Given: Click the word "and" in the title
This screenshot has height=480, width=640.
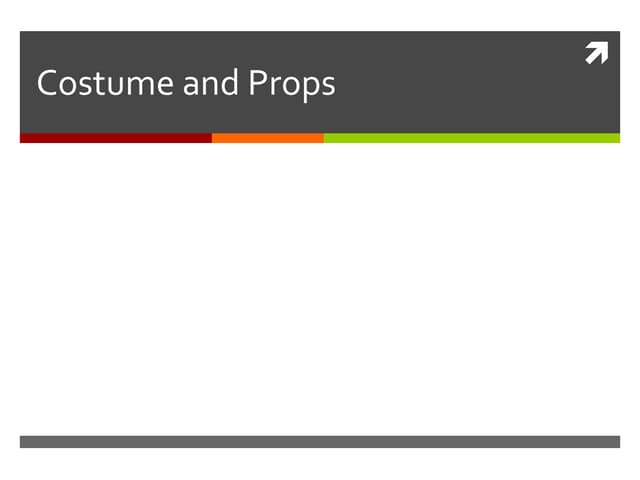Looking at the screenshot, I should click(x=210, y=83).
